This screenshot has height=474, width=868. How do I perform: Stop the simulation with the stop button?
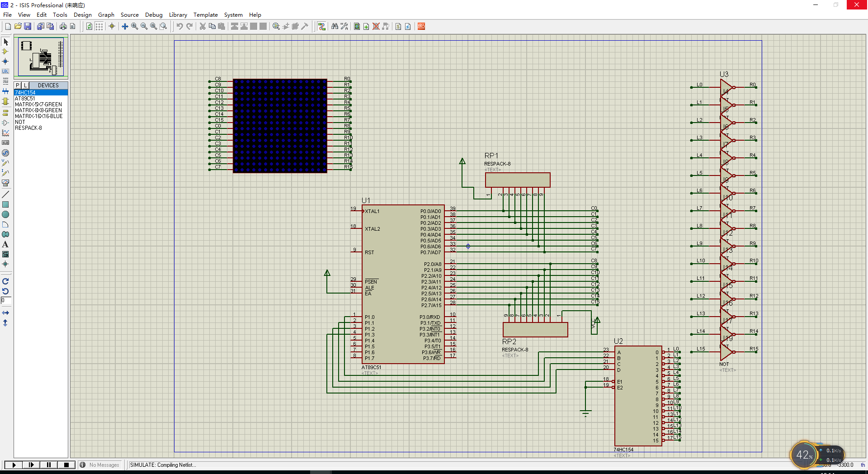(x=66, y=465)
